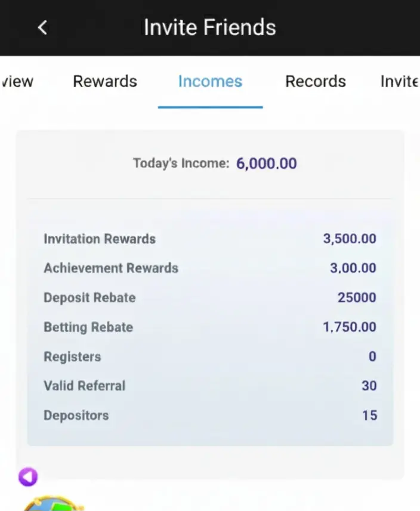Screen dimensions: 420x511
Task: Tap the back arrow in header
Action: tap(43, 27)
